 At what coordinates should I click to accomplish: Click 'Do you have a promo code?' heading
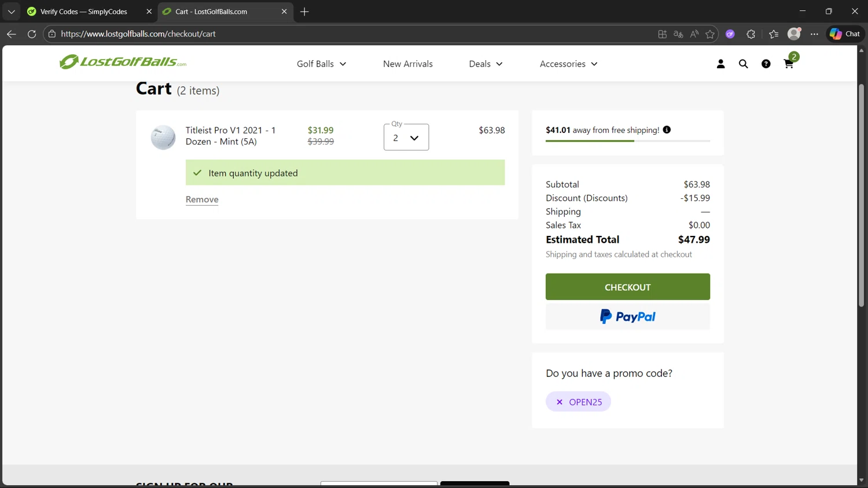609,373
